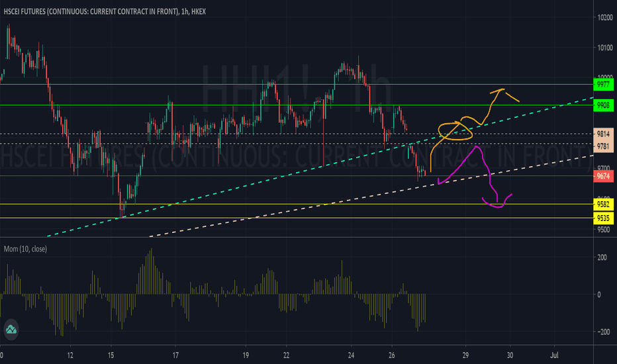Image resolution: width=617 pixels, height=364 pixels.
Task: Click date label 19 on time axis
Action: pos(246,355)
